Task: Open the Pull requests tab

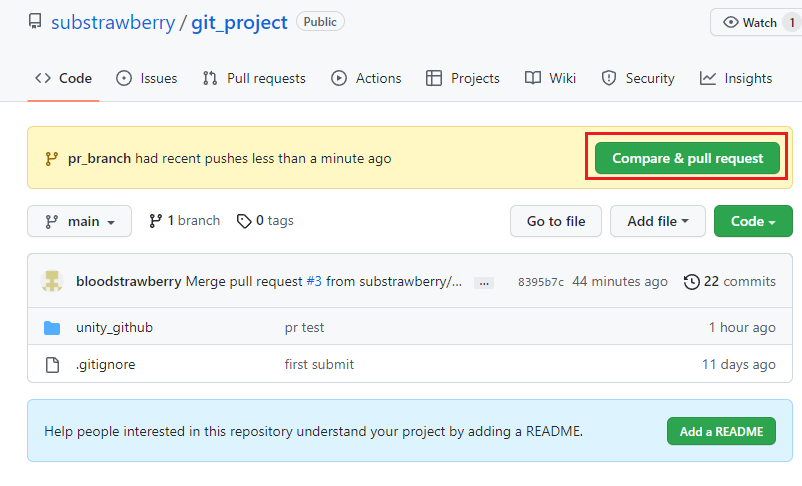Action: [x=254, y=78]
